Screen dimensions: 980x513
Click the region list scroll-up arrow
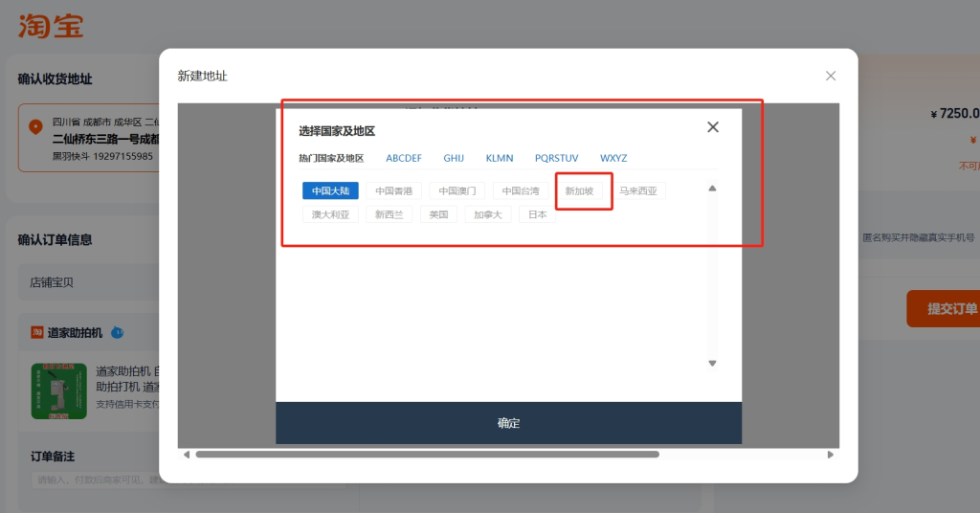click(712, 189)
